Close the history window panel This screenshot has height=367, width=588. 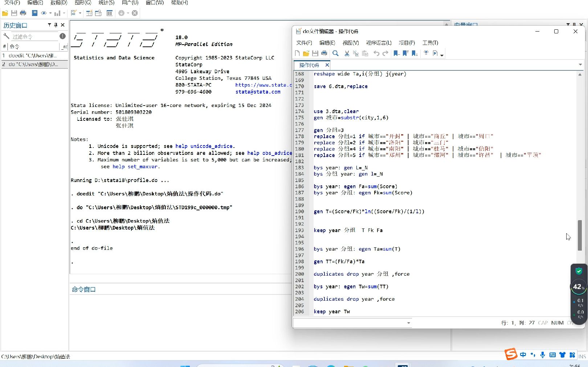62,25
